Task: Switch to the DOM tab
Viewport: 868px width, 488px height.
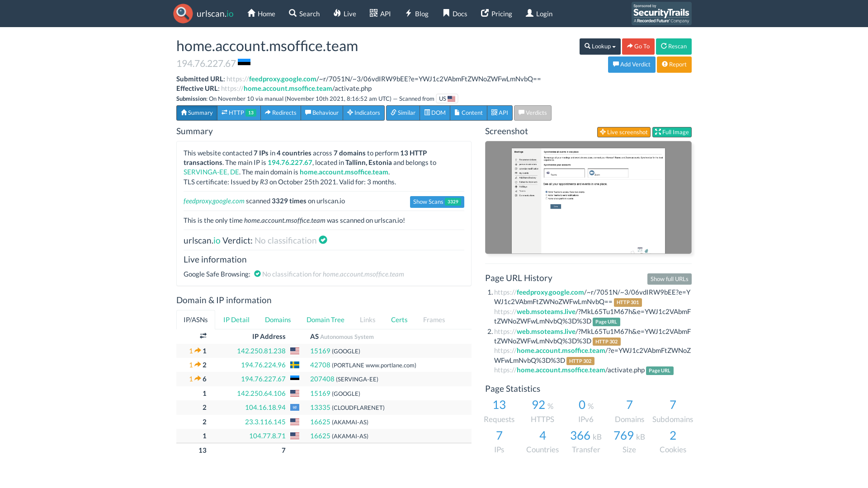Action: tap(435, 113)
